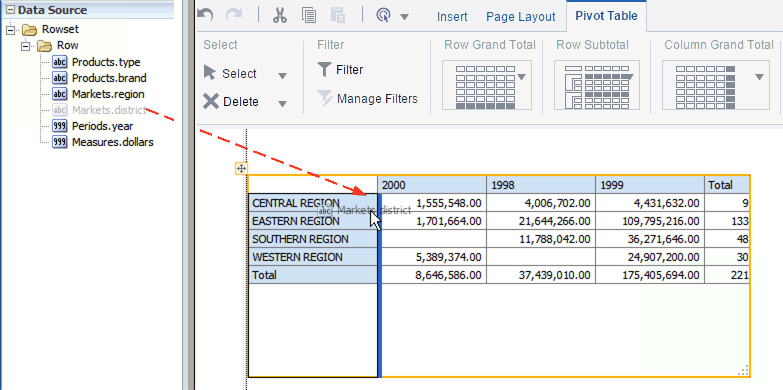The height and width of the screenshot is (390, 783).
Task: Click the Paste clipboard icon
Action: 338,15
